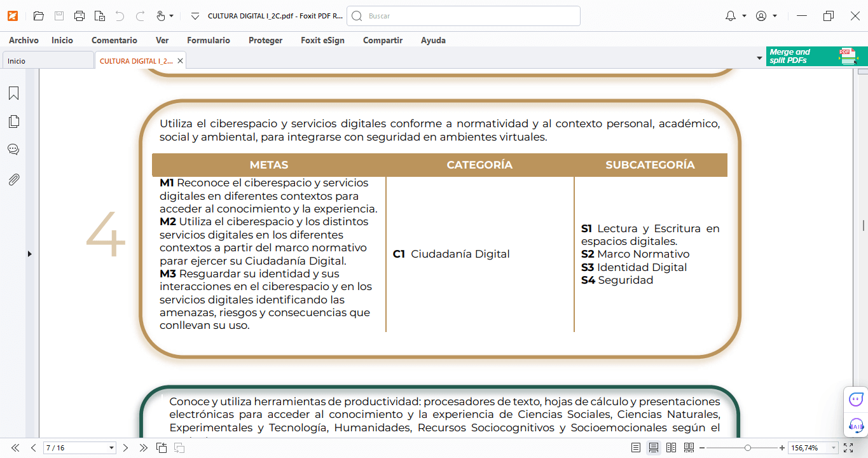Click the S4 Seguridad text
Screen dimensions: 868x458
click(x=617, y=280)
